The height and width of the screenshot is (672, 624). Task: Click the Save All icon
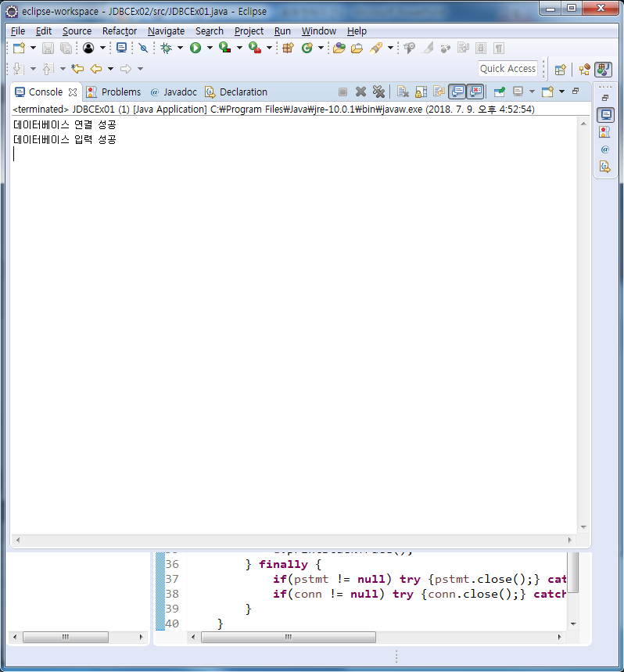[66, 48]
